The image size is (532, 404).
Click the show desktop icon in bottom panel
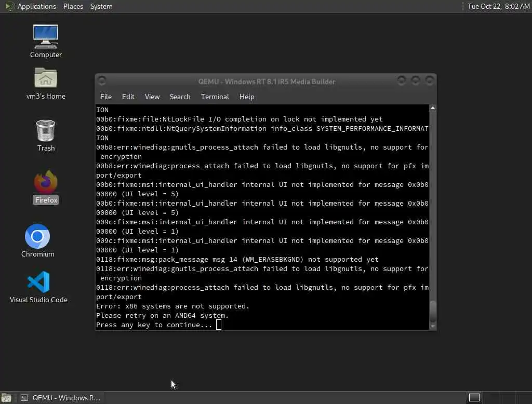pyautogui.click(x=6, y=398)
